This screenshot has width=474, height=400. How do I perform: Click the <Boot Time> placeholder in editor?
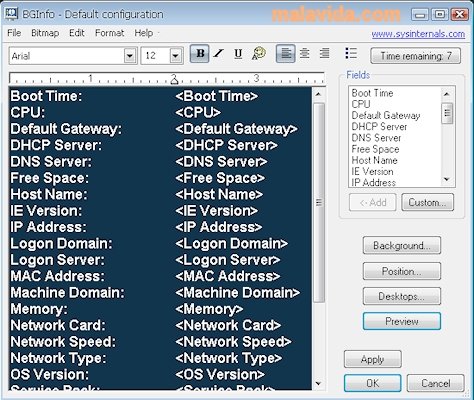217,96
